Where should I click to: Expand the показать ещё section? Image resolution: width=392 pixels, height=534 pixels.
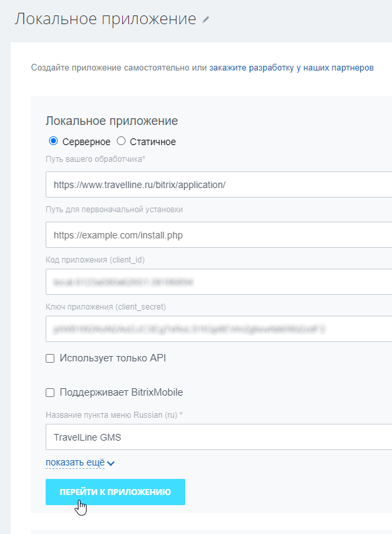(x=75, y=463)
